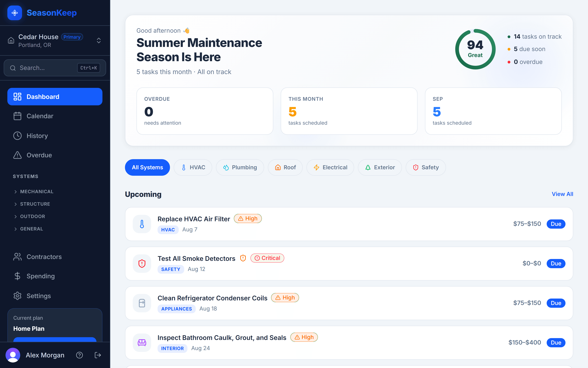Open the Replace HVAC Air Filter task
This screenshot has width=588, height=368.
tap(349, 224)
